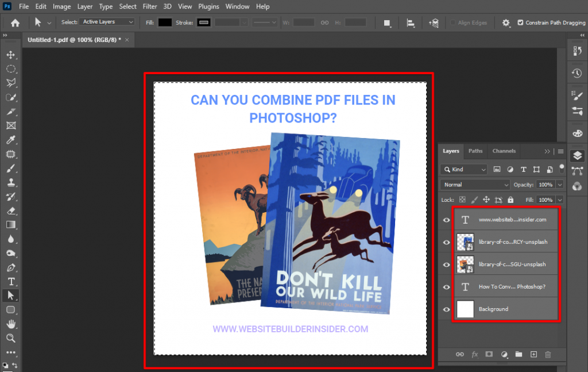588x372 pixels.
Task: Select the Hand tool
Action: [10, 324]
